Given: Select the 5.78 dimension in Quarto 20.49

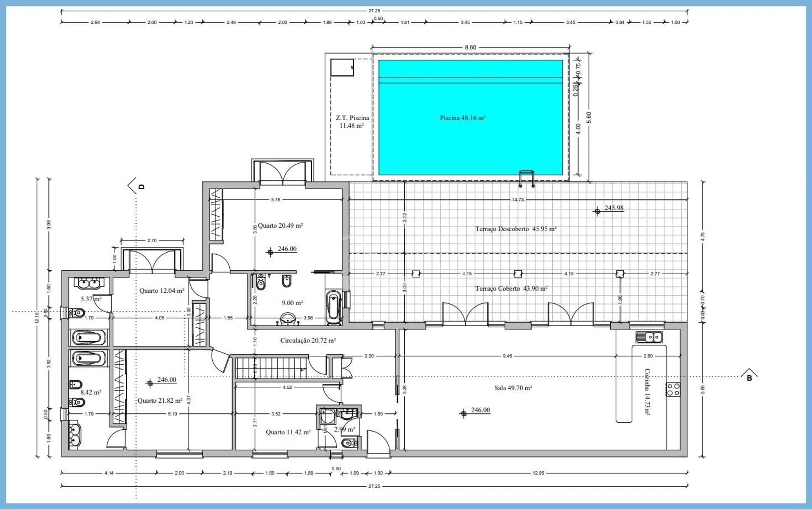Looking at the screenshot, I should [x=275, y=199].
